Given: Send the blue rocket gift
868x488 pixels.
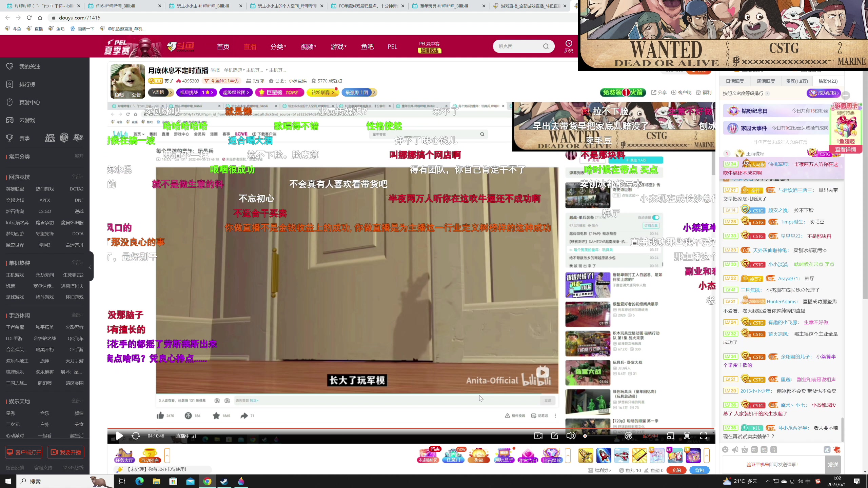Looking at the screenshot, I should pos(604,455).
